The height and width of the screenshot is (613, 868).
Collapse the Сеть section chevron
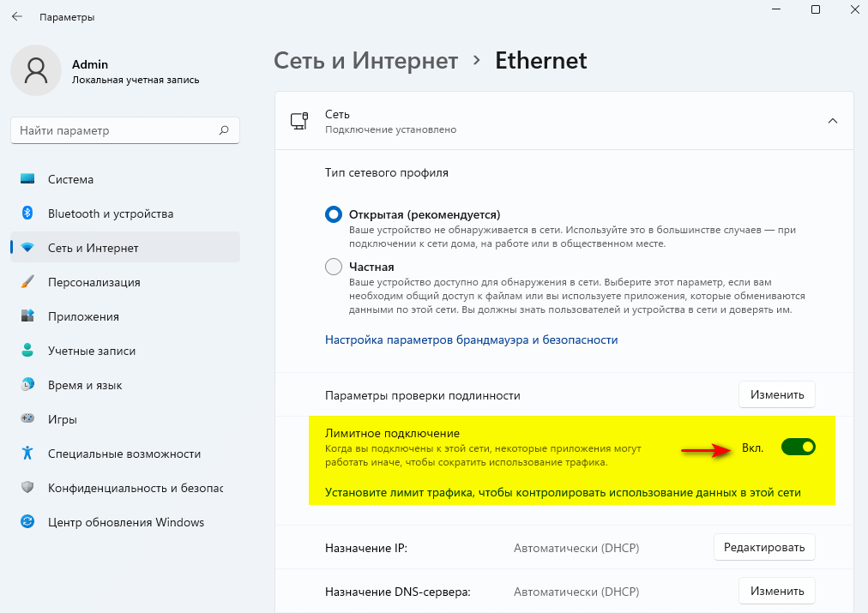click(x=832, y=121)
